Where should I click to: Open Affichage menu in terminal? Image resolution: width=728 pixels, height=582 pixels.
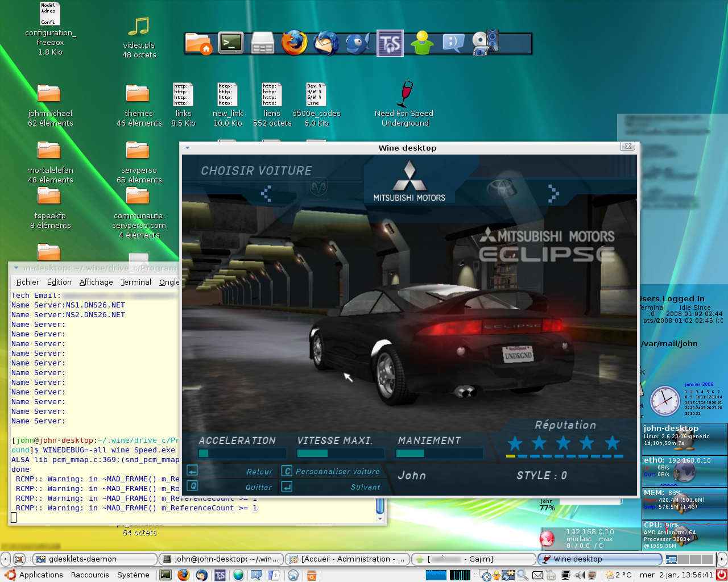pyautogui.click(x=96, y=282)
